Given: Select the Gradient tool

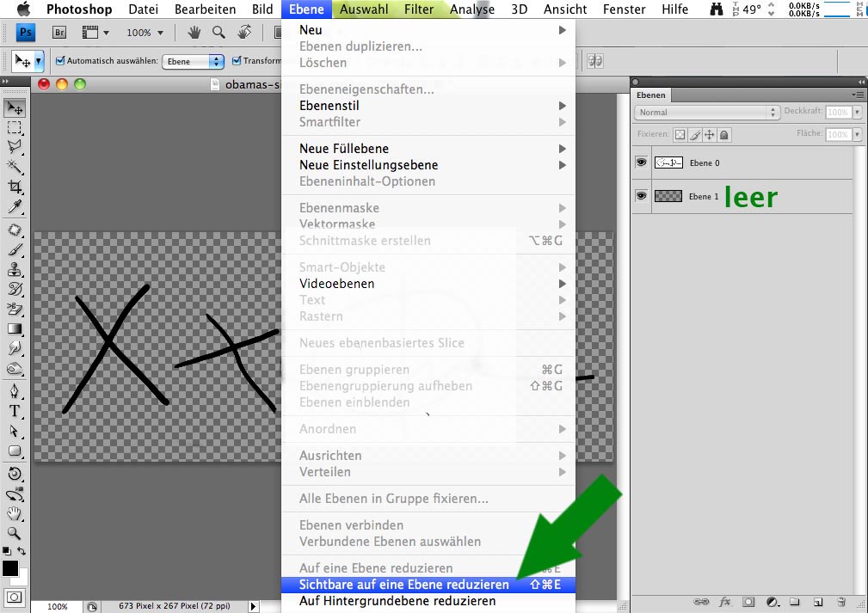Looking at the screenshot, I should pos(15,328).
